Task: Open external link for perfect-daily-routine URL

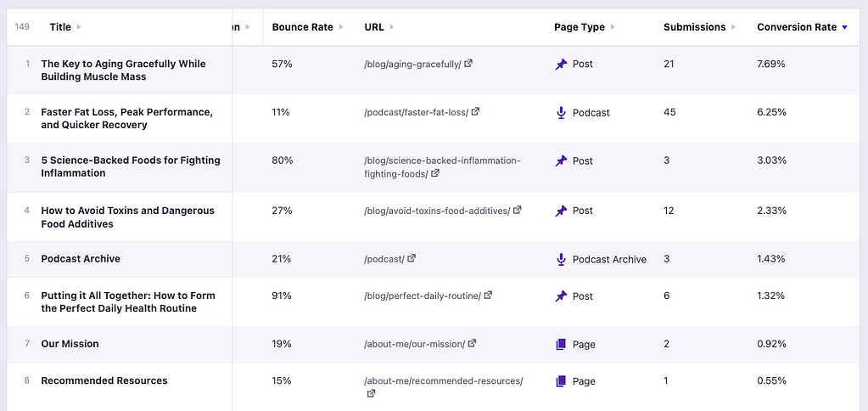Action: [488, 296]
